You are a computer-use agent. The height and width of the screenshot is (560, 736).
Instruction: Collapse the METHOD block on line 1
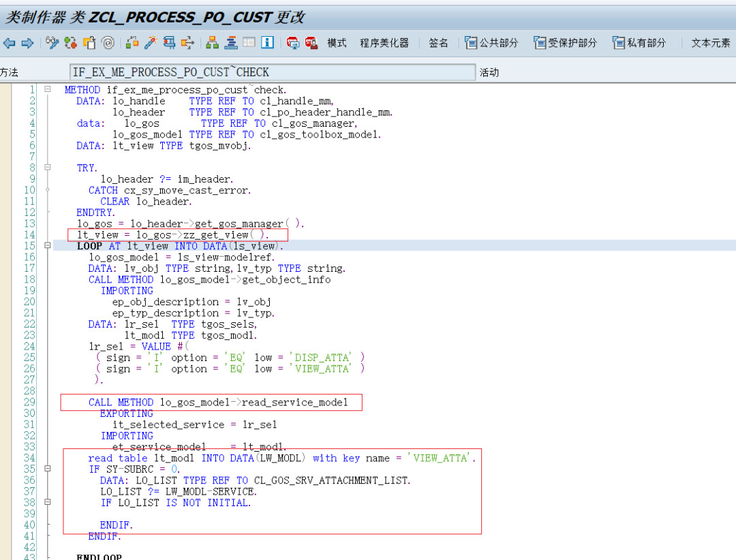[x=48, y=89]
